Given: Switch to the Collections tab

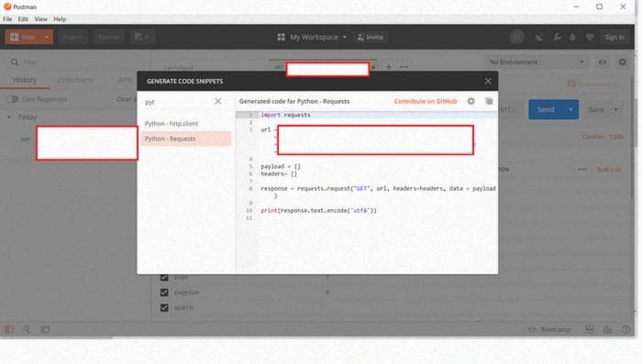Looking at the screenshot, I should tap(74, 80).
